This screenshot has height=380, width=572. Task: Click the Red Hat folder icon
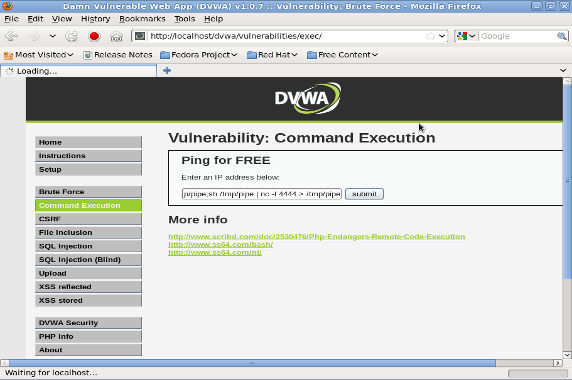[252, 55]
